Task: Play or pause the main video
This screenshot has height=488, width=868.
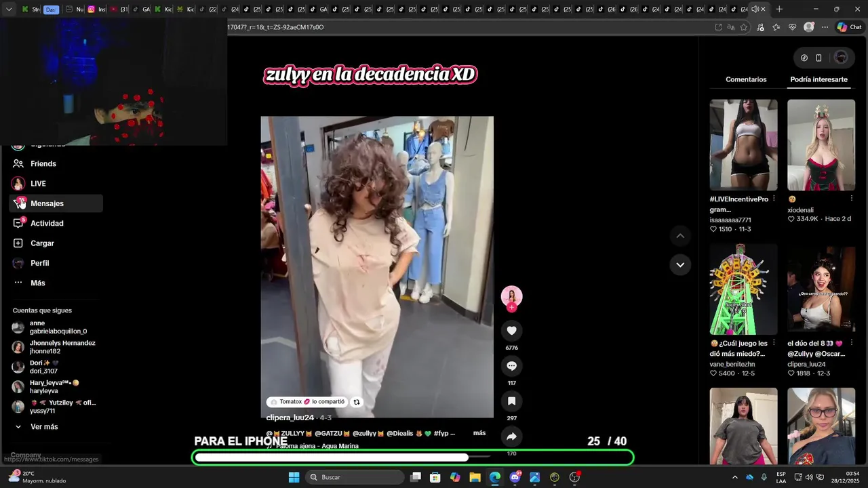Action: pyautogui.click(x=377, y=267)
